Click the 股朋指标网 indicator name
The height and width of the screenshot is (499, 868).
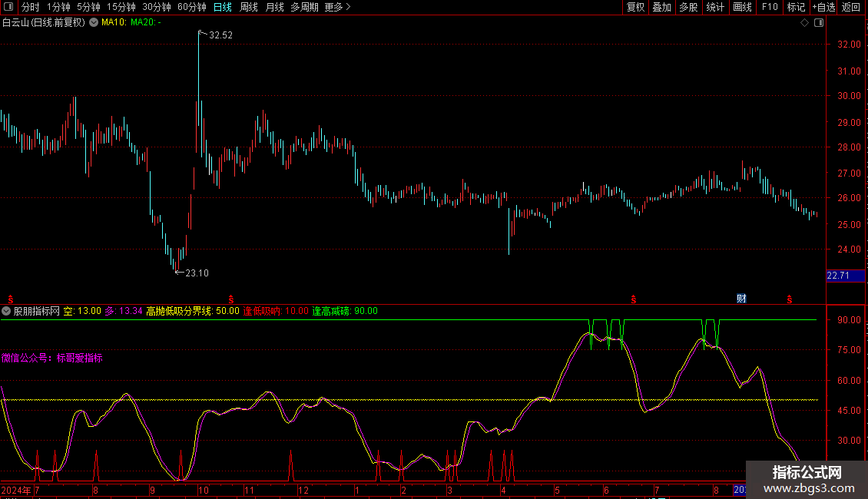pyautogui.click(x=37, y=312)
